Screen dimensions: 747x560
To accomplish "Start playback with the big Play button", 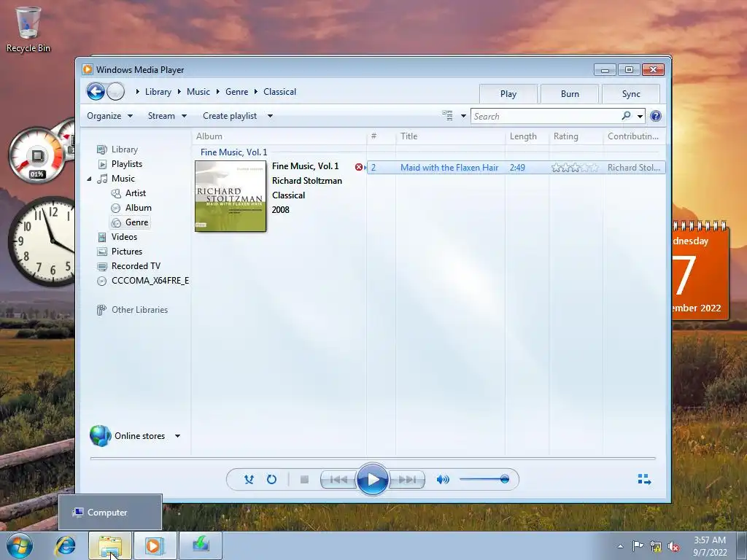I will pyautogui.click(x=373, y=480).
